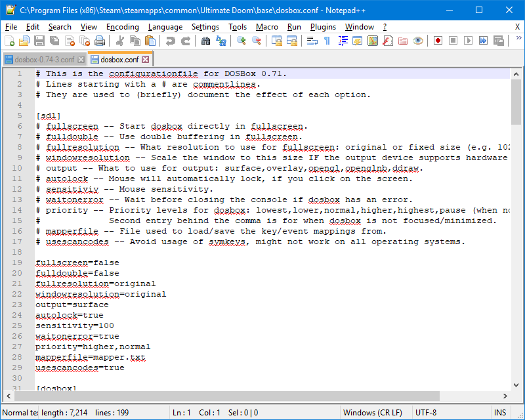Open the Plugins menu

(x=323, y=27)
